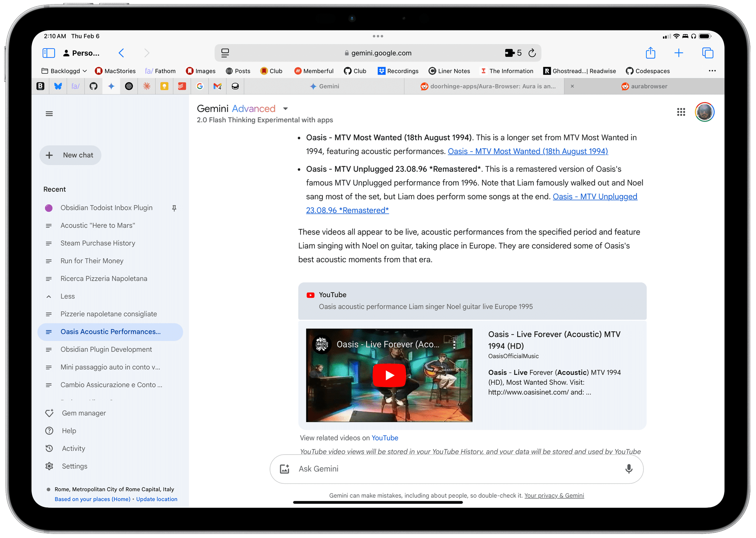The width and height of the screenshot is (756, 538).
Task: Open Gemini Settings
Action: coord(66,466)
